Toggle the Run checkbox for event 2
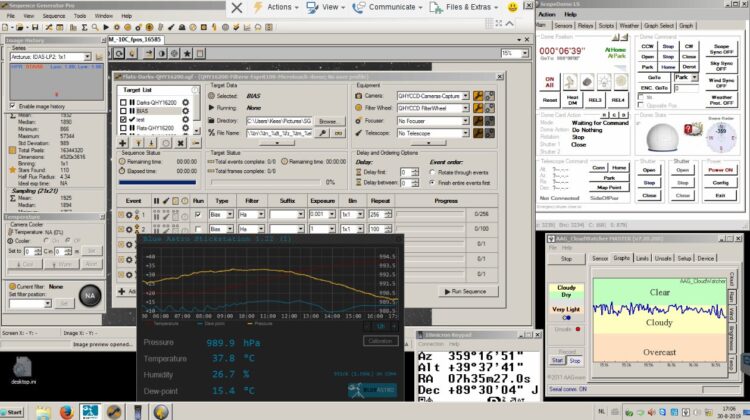The height and width of the screenshot is (420, 750). tap(198, 230)
